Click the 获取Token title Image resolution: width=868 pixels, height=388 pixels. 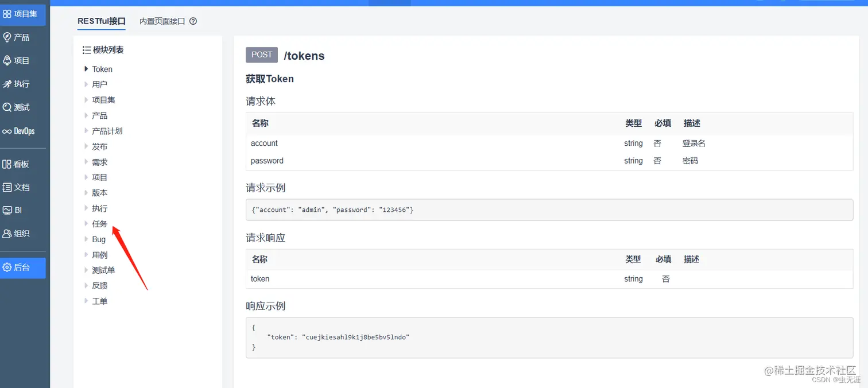(x=270, y=79)
